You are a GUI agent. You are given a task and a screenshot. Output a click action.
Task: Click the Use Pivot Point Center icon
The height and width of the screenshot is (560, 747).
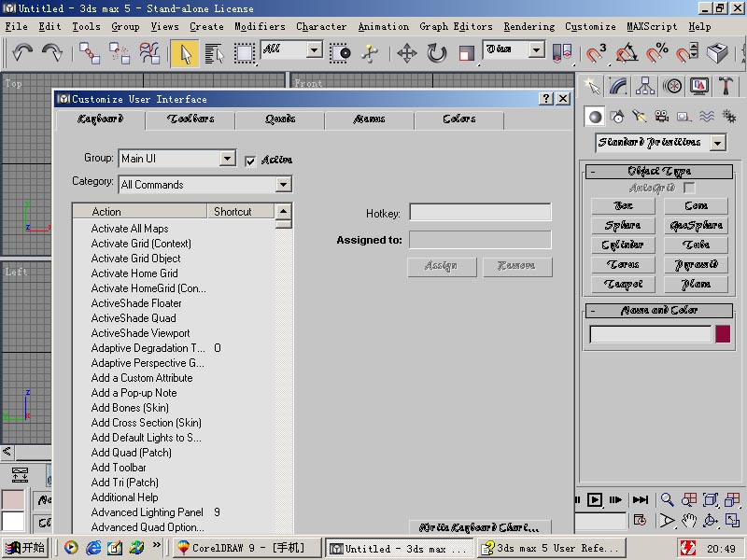click(562, 53)
